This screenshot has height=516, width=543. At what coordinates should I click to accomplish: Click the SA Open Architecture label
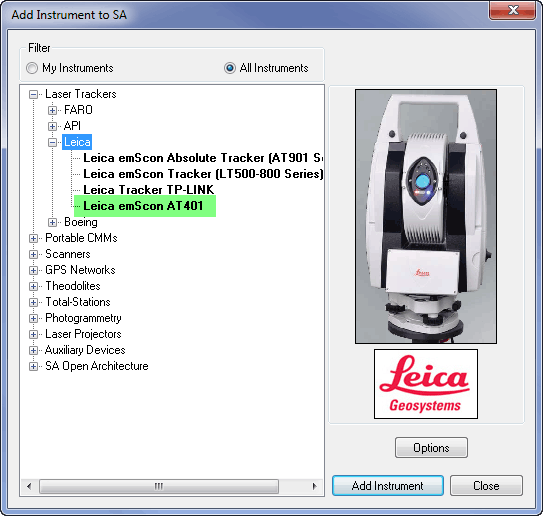pos(97,366)
